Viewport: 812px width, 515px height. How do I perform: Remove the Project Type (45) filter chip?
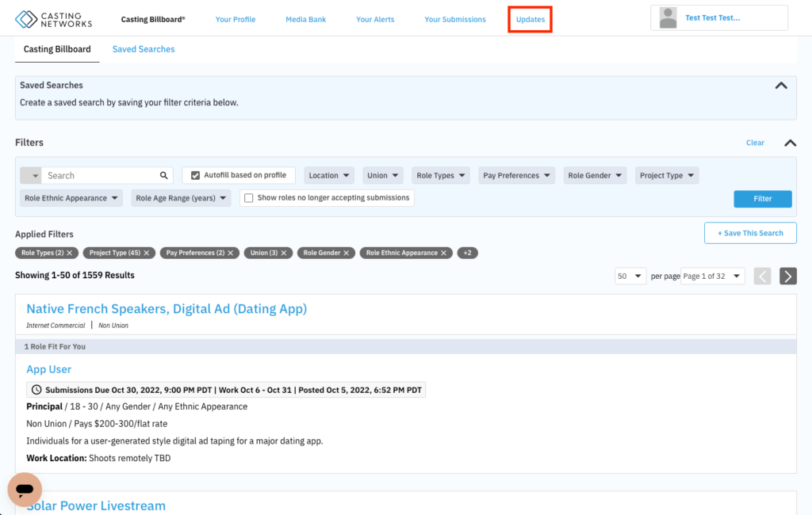click(147, 253)
